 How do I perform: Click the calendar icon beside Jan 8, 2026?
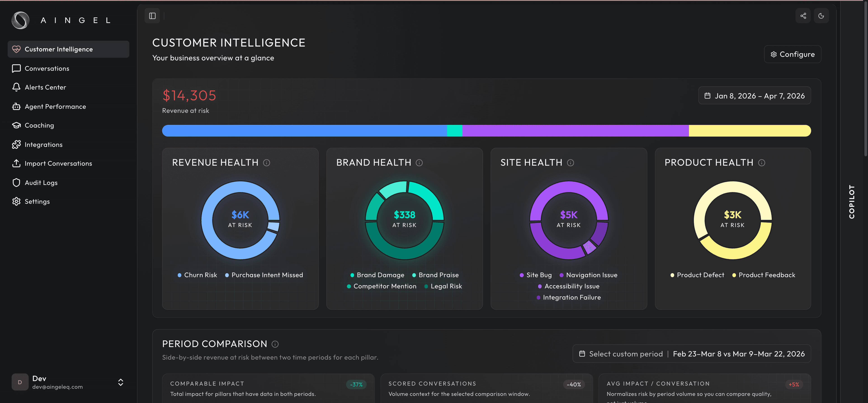pos(707,96)
